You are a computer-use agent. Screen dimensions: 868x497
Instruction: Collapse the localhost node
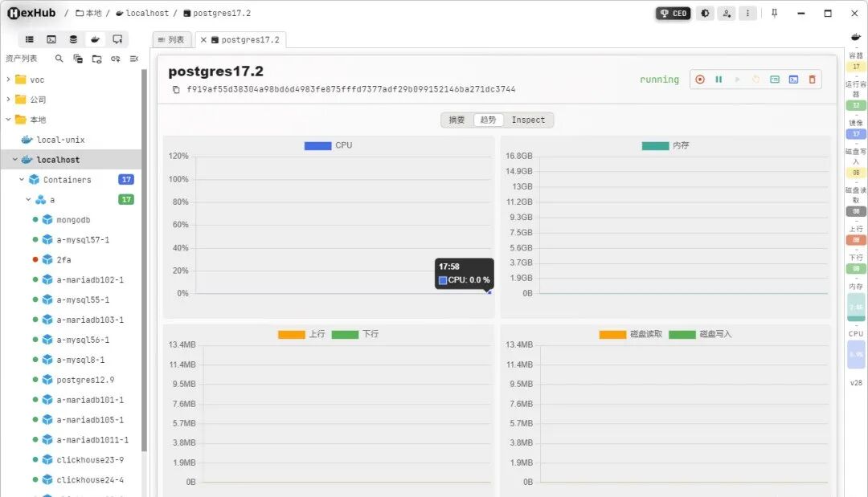[x=15, y=159]
